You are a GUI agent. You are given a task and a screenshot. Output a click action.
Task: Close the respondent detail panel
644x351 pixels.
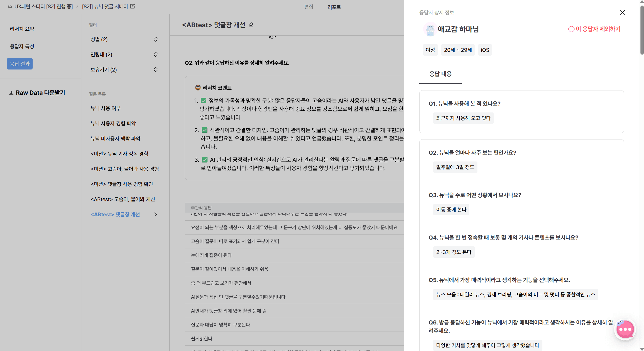(x=622, y=12)
